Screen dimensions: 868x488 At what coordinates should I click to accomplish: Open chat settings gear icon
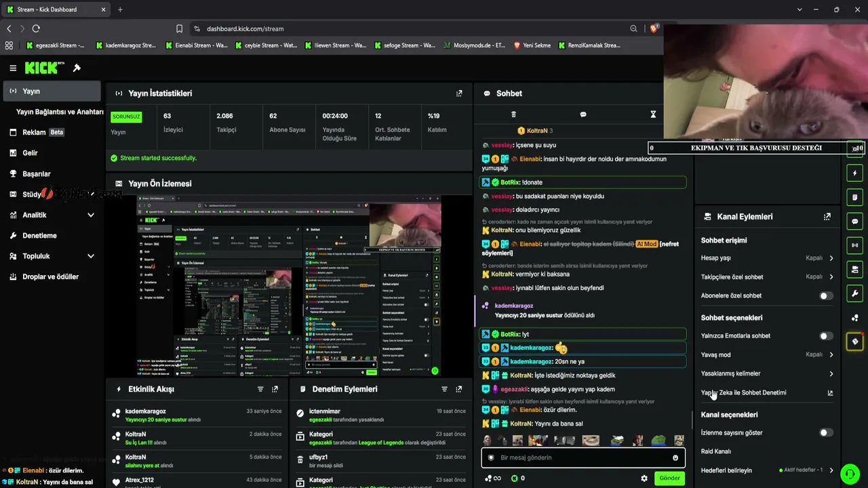pos(644,478)
